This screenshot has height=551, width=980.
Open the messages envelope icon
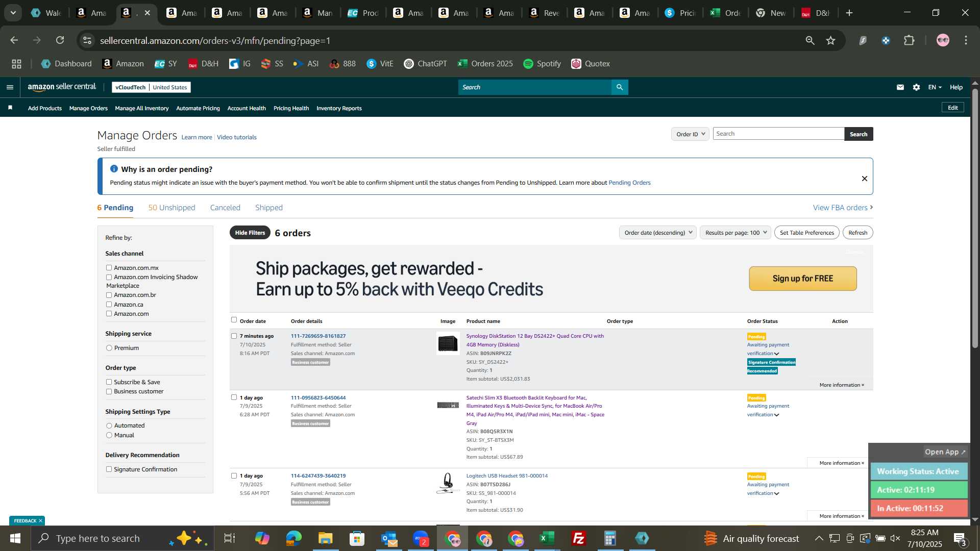pyautogui.click(x=900, y=87)
